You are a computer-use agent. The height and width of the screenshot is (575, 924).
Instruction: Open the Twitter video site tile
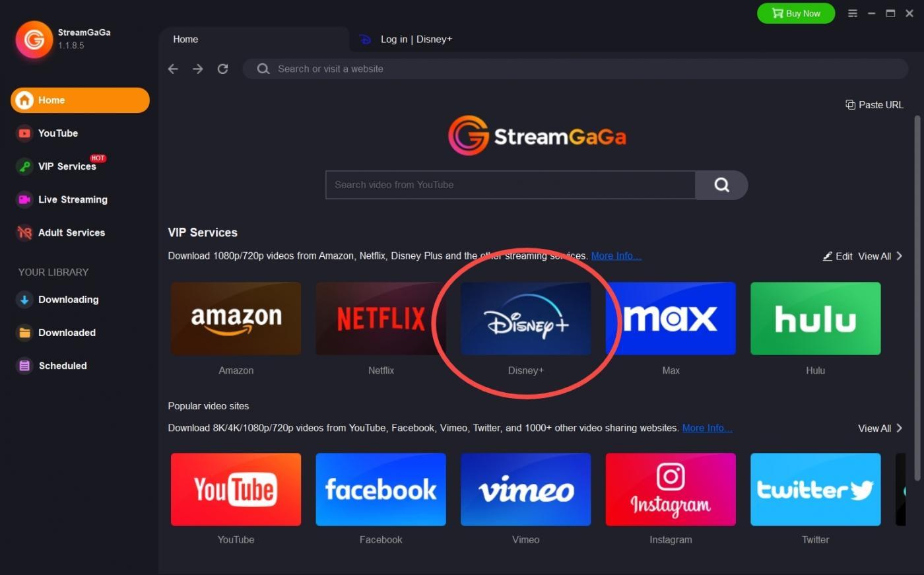(x=816, y=490)
